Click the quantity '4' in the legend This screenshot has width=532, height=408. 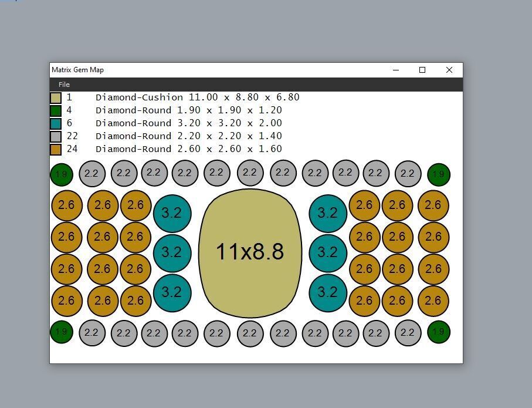pos(69,110)
